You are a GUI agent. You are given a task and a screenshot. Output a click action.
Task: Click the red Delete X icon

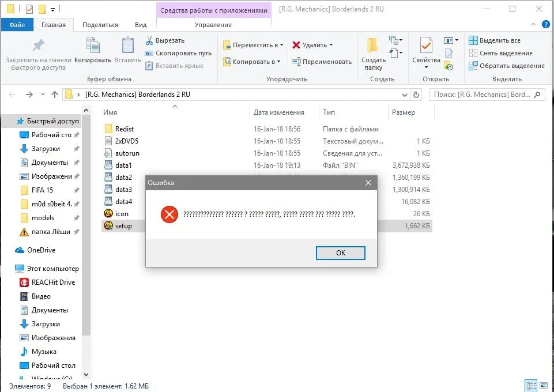(296, 45)
